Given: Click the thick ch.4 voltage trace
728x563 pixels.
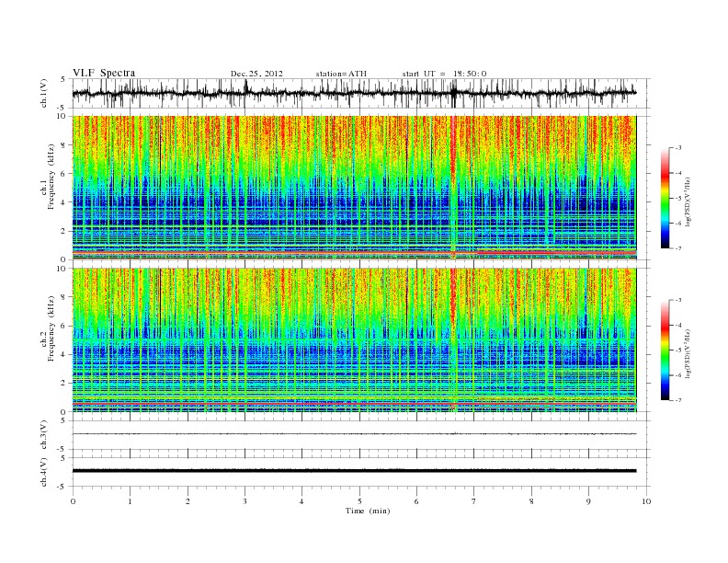Looking at the screenshot, I should (354, 471).
